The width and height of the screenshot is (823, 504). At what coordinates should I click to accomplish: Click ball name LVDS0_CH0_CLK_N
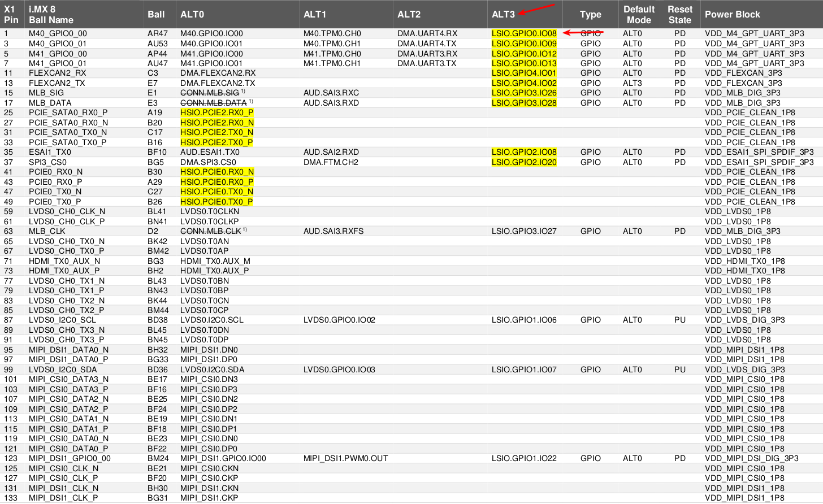(x=67, y=211)
